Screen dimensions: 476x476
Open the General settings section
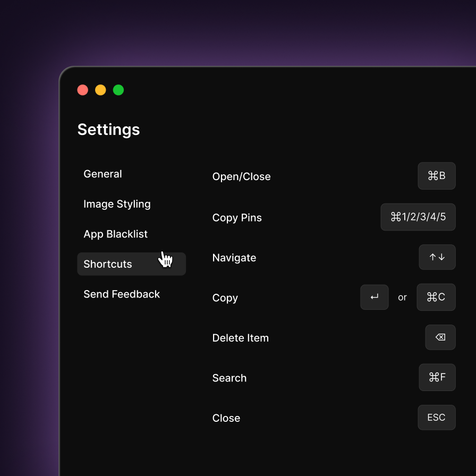(103, 174)
